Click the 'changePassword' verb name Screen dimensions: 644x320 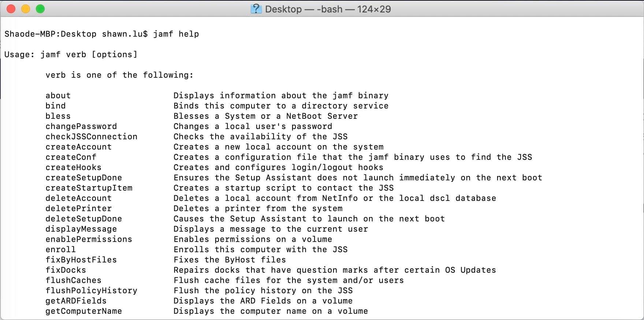point(81,126)
